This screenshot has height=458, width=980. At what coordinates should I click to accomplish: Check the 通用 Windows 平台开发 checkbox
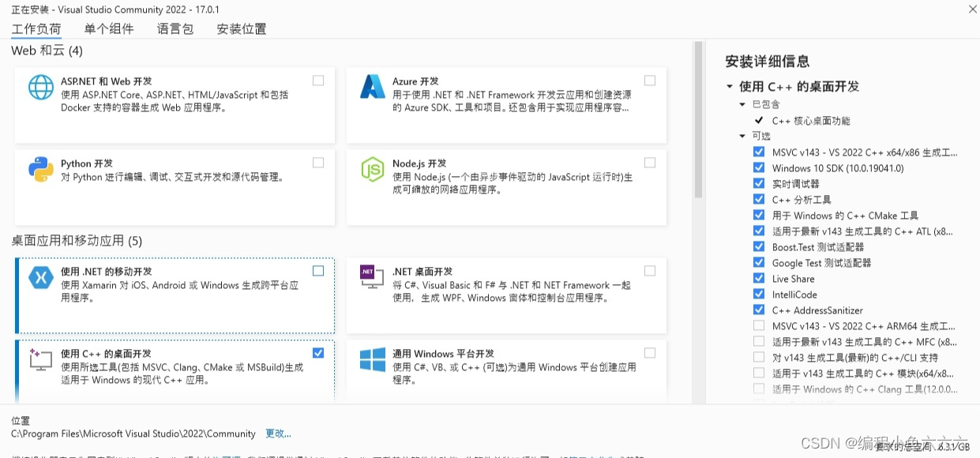(x=650, y=353)
